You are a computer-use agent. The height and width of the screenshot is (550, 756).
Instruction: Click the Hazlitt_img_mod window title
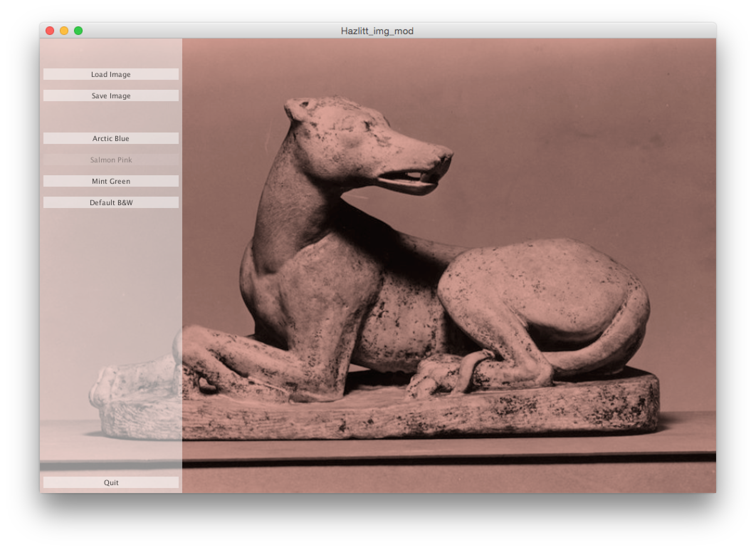(377, 31)
